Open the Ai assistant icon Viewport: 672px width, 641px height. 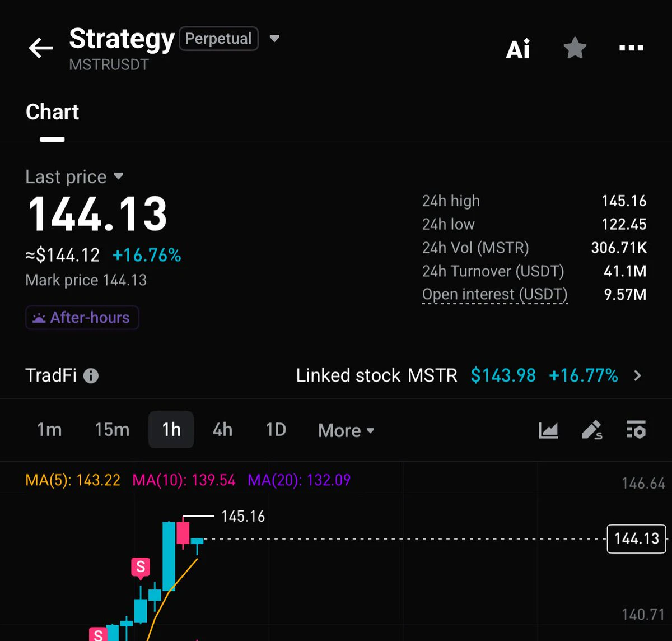(x=518, y=49)
